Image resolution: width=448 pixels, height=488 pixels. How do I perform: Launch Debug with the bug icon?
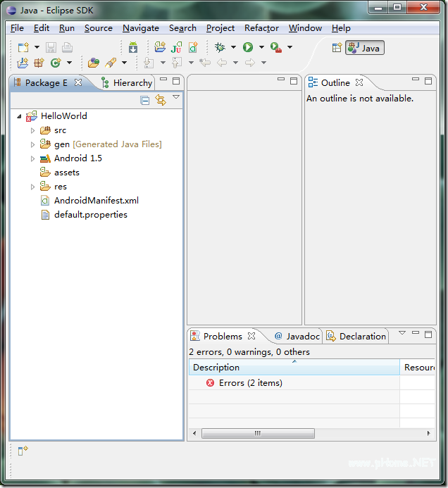pyautogui.click(x=220, y=47)
